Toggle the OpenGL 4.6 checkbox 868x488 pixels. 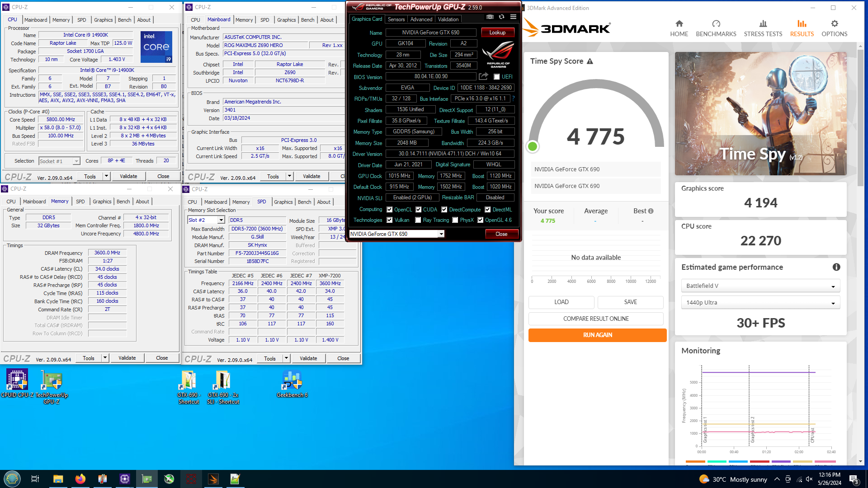coord(480,220)
